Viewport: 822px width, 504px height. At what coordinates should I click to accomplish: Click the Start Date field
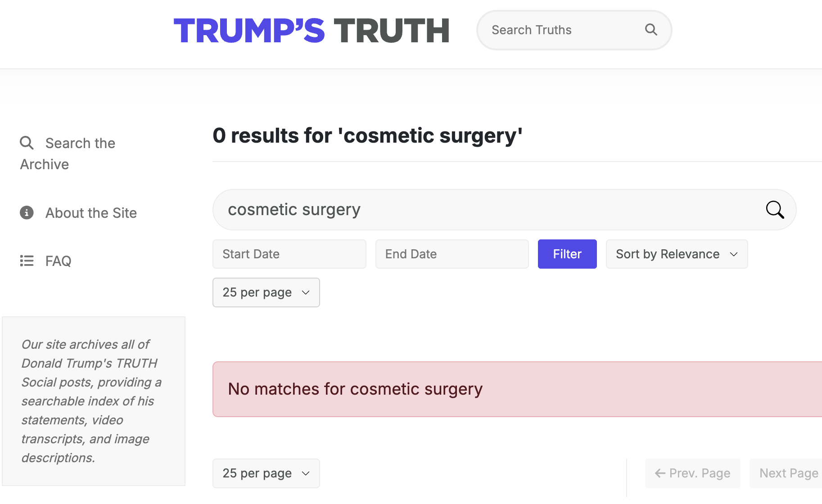click(x=289, y=254)
